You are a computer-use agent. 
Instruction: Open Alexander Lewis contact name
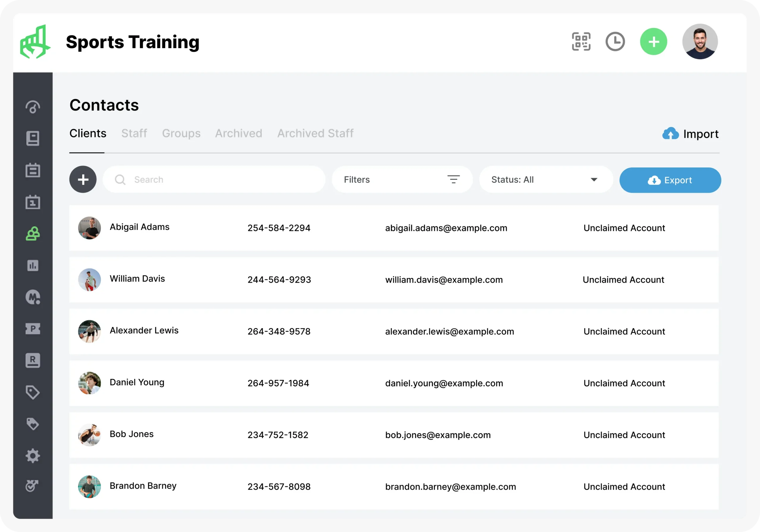point(144,330)
